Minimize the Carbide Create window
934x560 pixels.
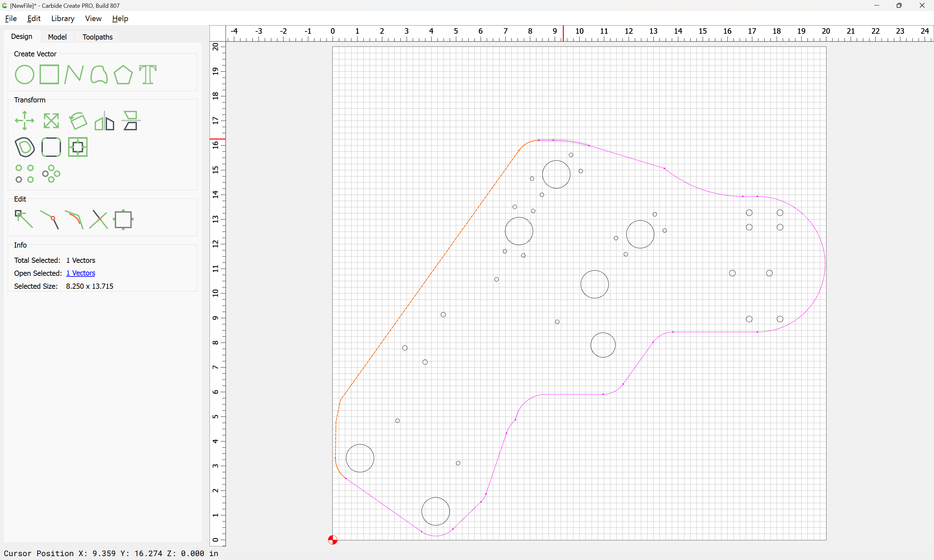tap(877, 6)
